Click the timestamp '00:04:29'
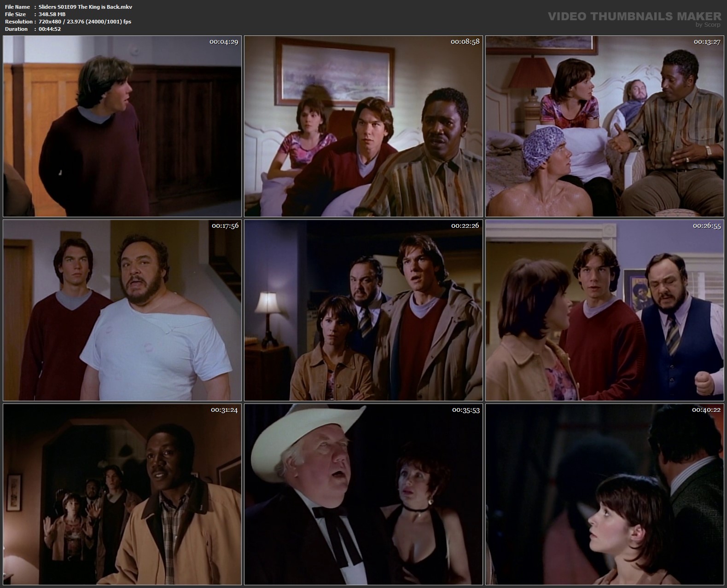Screen dimensions: 727x588 224,42
